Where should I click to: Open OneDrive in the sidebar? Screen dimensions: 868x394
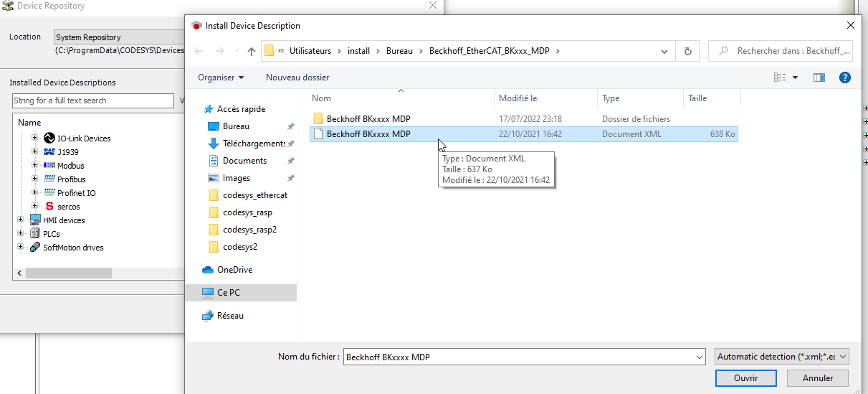click(x=227, y=270)
